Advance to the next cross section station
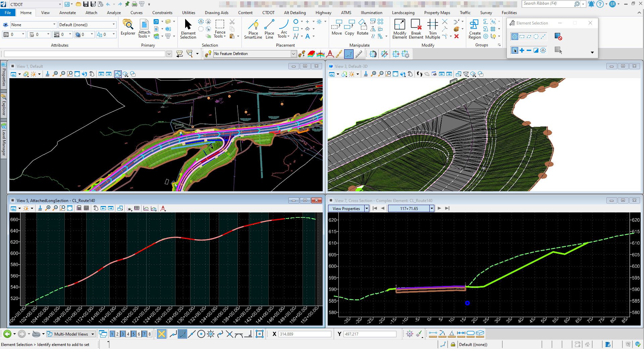 439,208
